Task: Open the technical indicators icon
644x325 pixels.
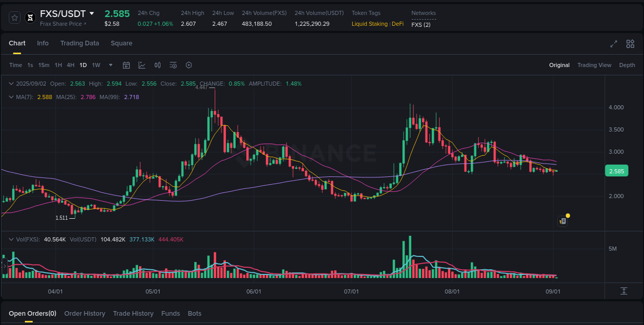Action: tap(173, 65)
